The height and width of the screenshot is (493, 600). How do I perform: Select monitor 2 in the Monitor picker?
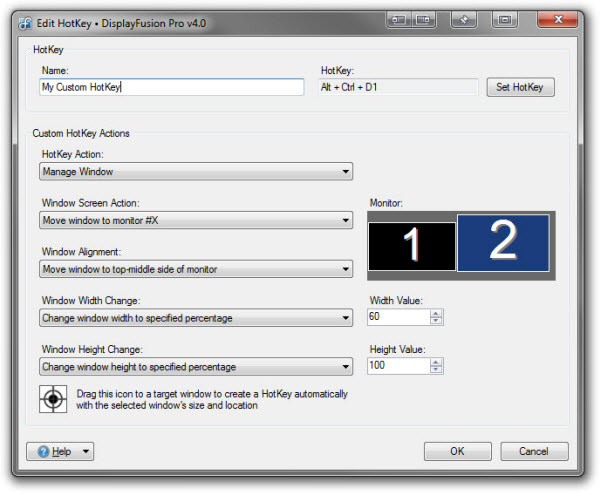tap(502, 243)
